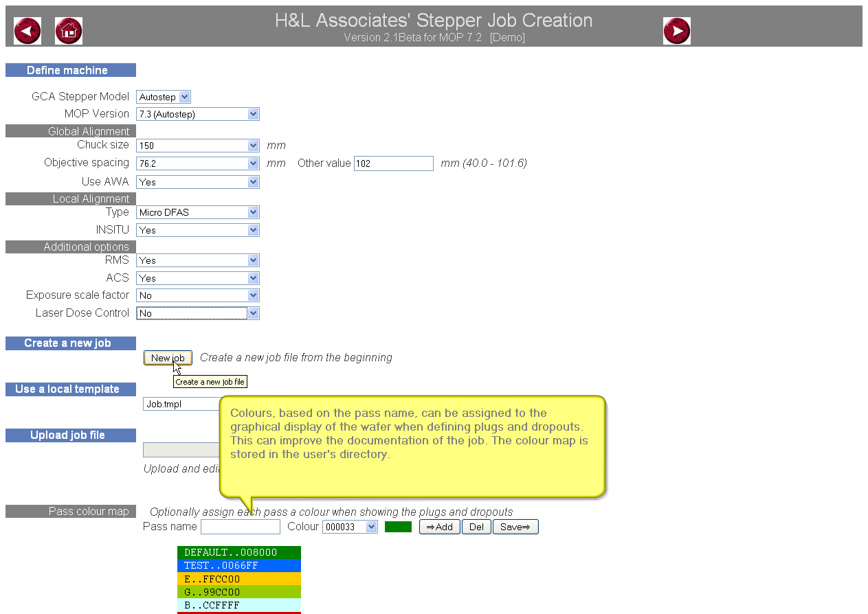868x614 pixels.
Task: Click the red back arrow icon
Action: pyautogui.click(x=27, y=31)
